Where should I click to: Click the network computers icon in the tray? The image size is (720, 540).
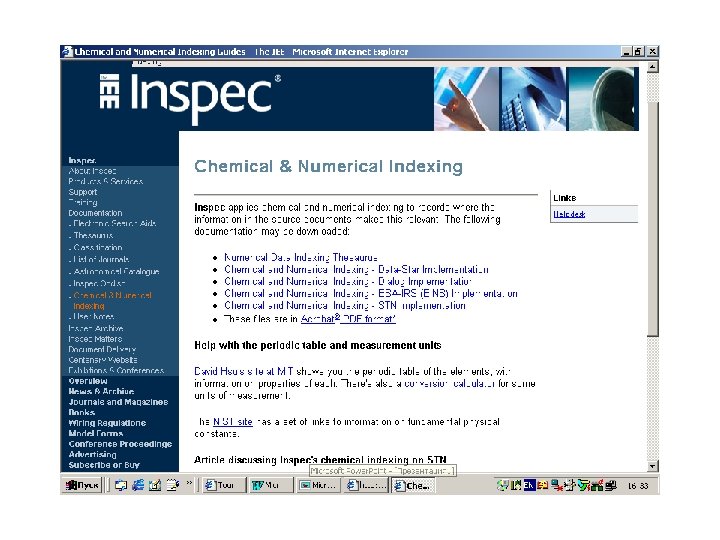[x=611, y=485]
